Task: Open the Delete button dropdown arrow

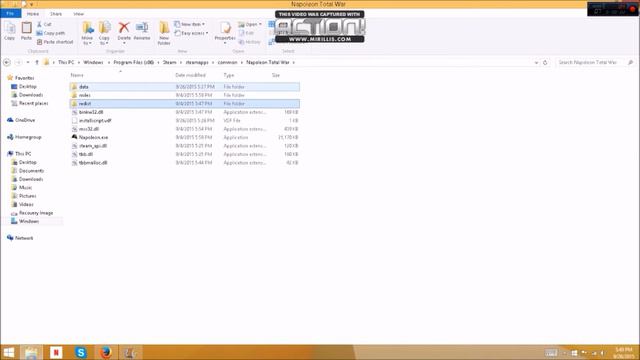Action: point(124,43)
